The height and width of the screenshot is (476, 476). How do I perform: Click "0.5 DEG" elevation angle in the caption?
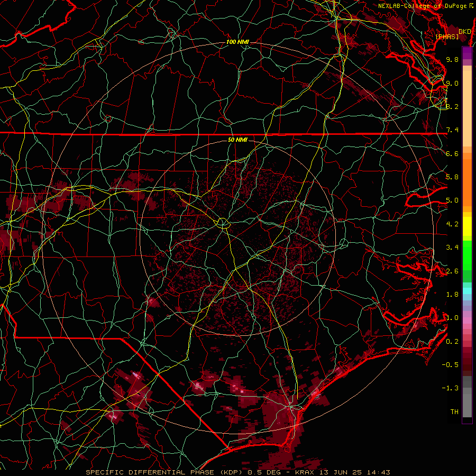(x=265, y=472)
